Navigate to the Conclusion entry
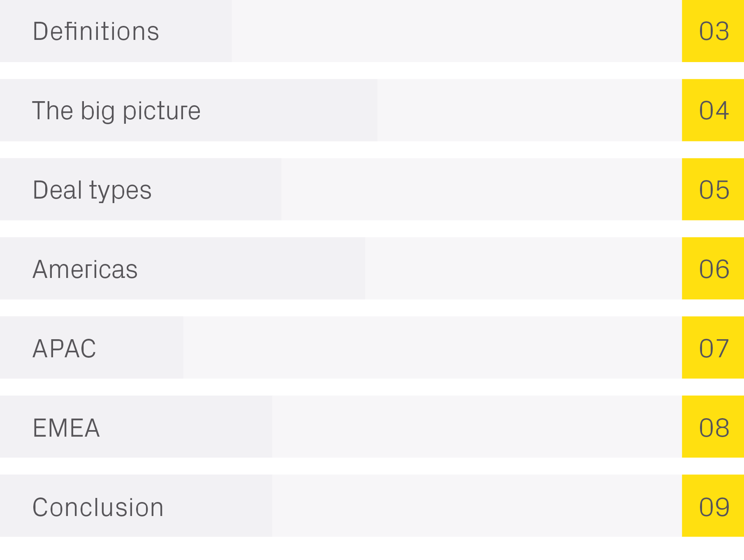Viewport: 744px width, 560px height. (98, 507)
